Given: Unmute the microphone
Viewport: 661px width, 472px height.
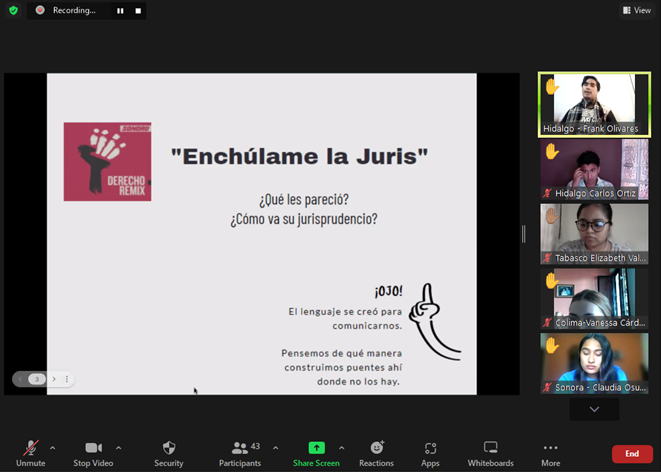Looking at the screenshot, I should [31, 453].
